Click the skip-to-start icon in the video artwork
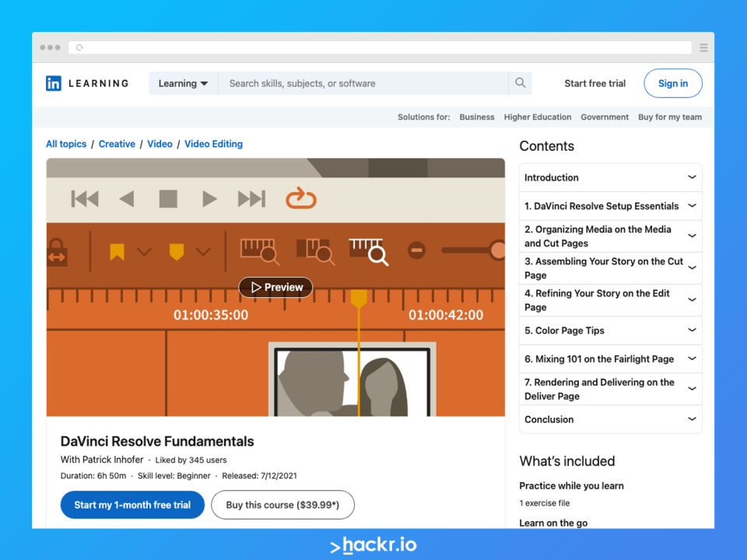 pos(85,198)
